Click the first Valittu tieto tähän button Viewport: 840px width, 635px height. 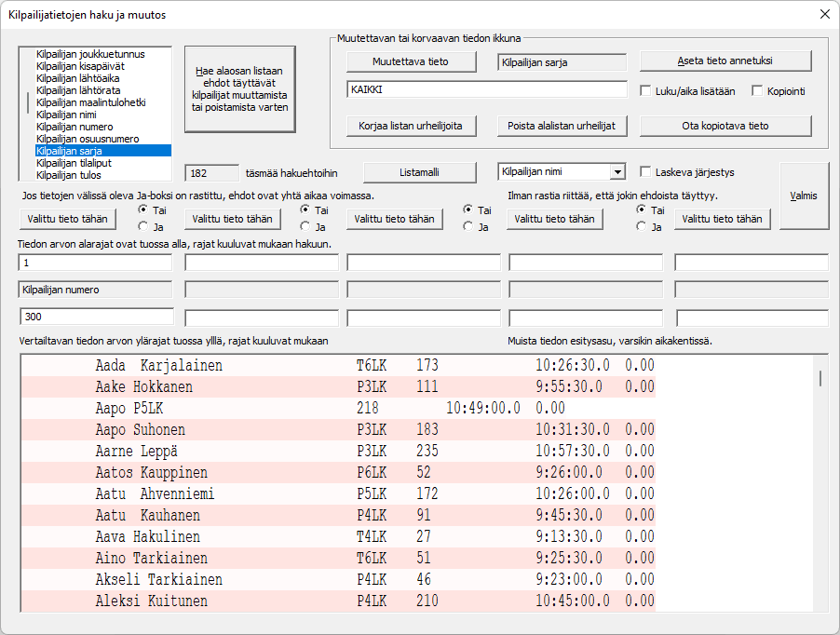pos(73,219)
